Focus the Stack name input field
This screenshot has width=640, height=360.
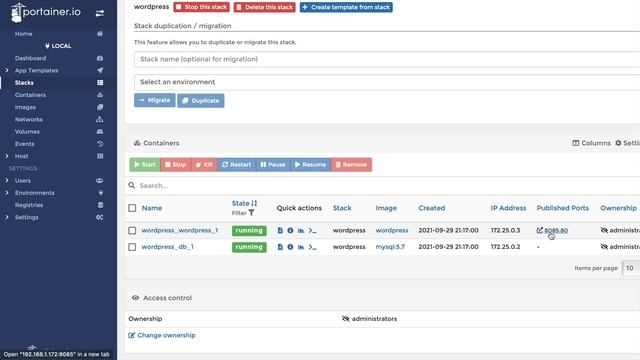click(387, 59)
